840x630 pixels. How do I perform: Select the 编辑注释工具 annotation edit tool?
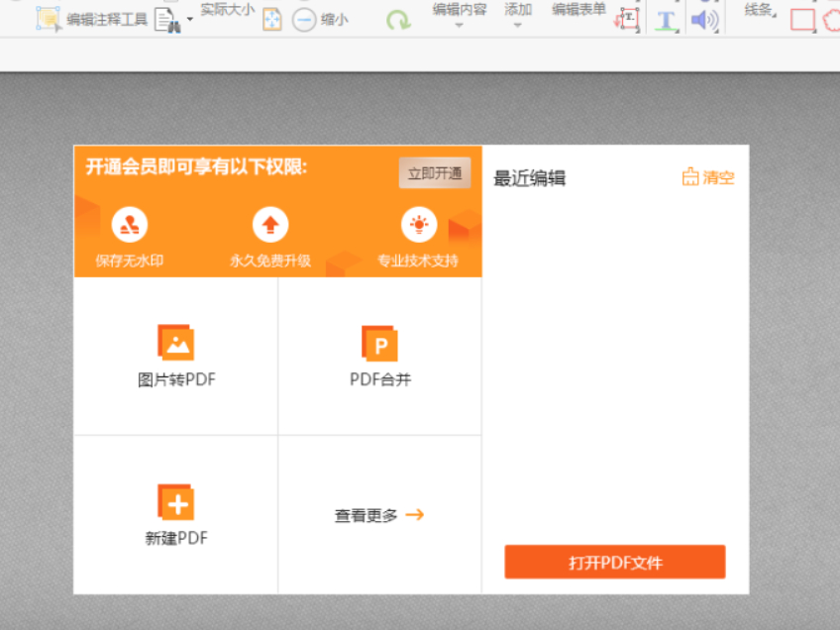click(x=91, y=19)
